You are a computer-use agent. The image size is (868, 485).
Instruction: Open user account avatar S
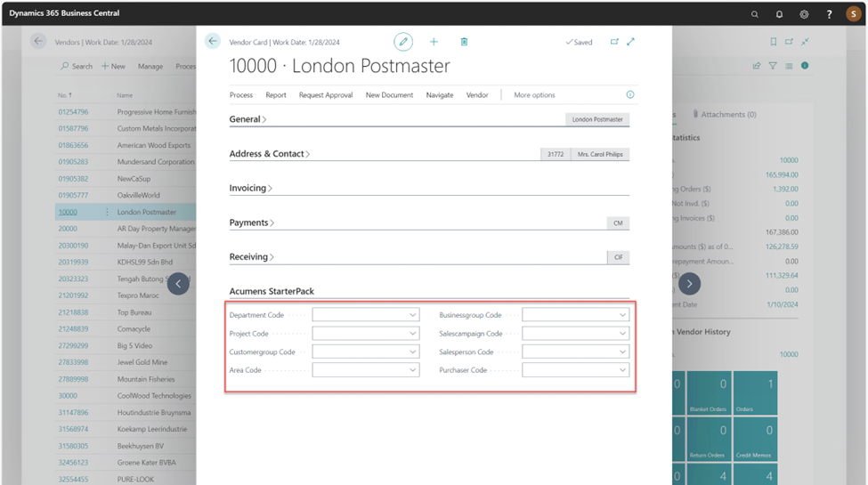[853, 14]
